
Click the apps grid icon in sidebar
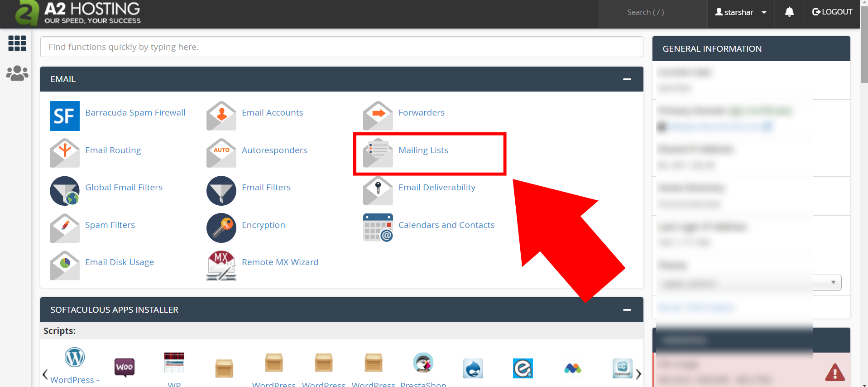coord(17,44)
